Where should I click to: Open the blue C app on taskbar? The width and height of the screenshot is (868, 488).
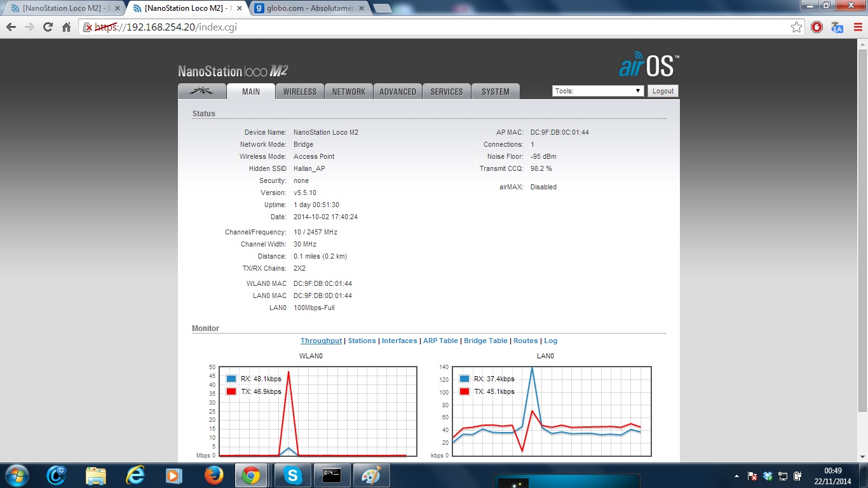57,475
